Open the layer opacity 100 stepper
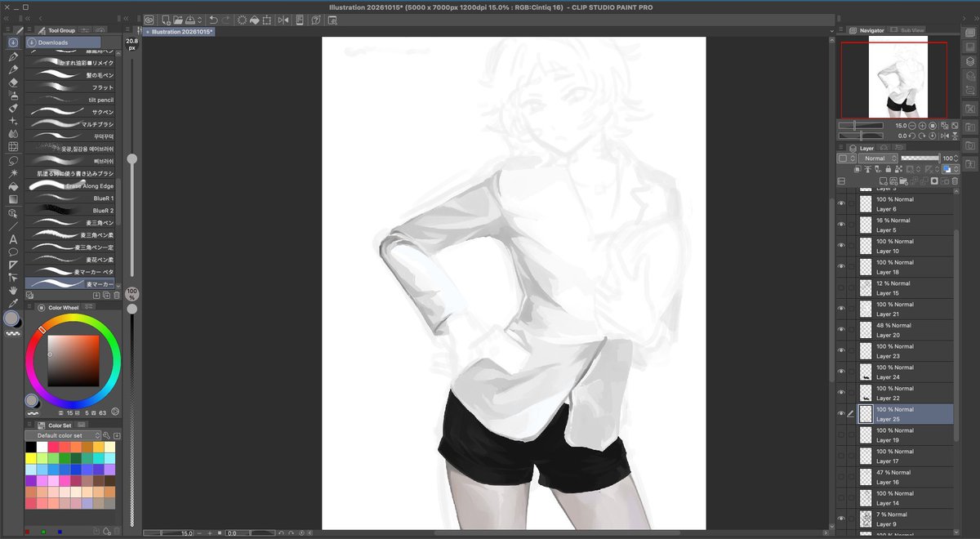This screenshot has height=539, width=980. [x=956, y=158]
